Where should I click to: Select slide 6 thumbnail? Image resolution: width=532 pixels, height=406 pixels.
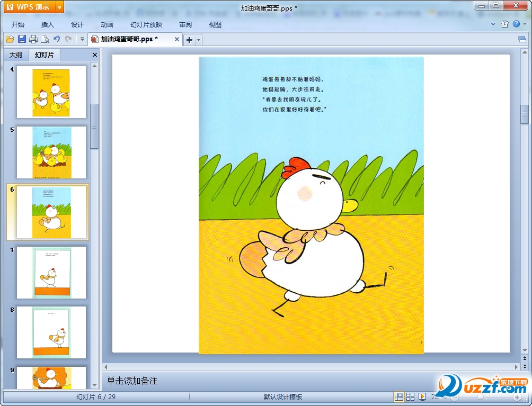tap(51, 212)
